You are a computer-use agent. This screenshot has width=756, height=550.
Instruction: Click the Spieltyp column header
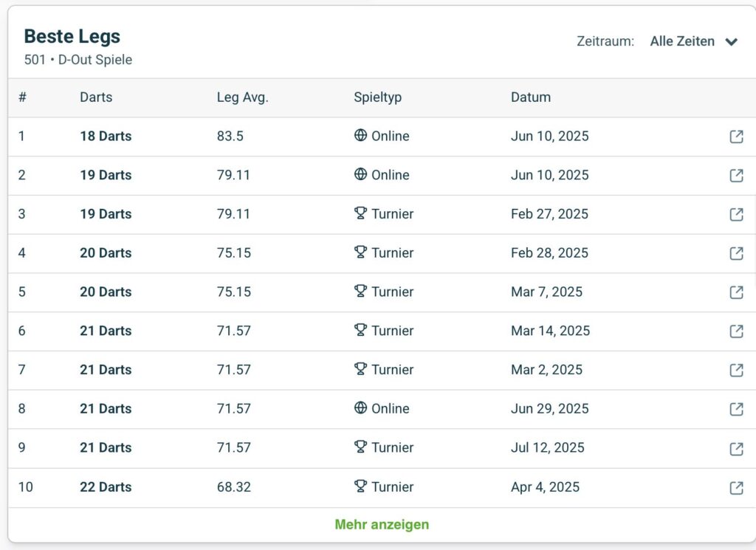[377, 97]
